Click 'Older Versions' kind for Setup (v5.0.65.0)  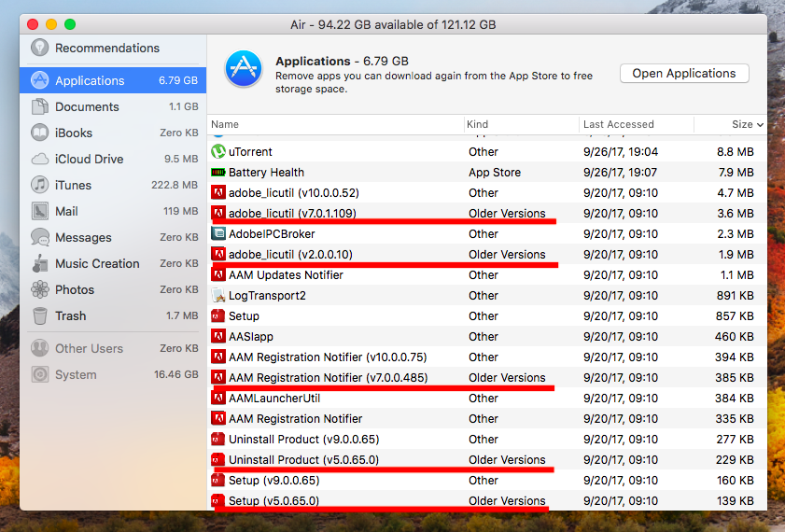[507, 500]
